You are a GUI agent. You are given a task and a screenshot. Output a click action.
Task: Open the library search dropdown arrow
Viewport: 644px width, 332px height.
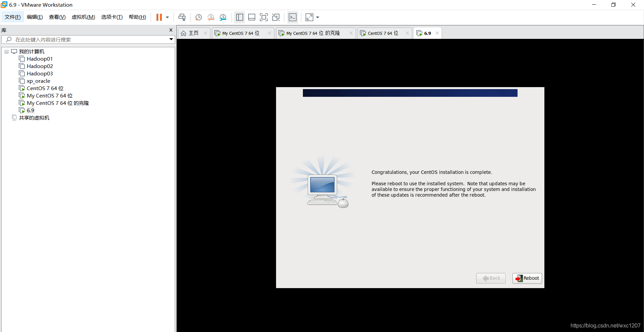171,40
